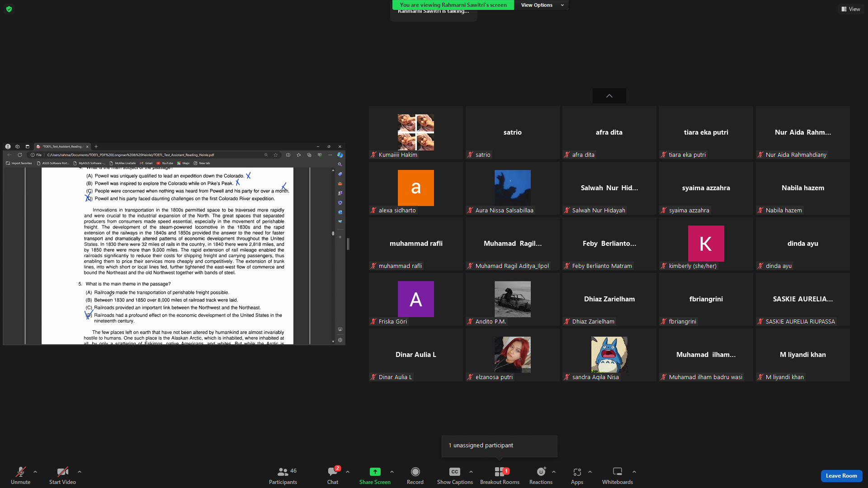Open MyASUS Software bookmark

tap(90, 163)
